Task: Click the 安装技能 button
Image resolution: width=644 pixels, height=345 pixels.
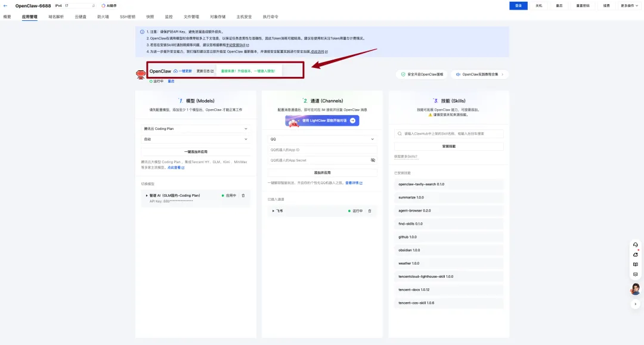Action: [449, 147]
